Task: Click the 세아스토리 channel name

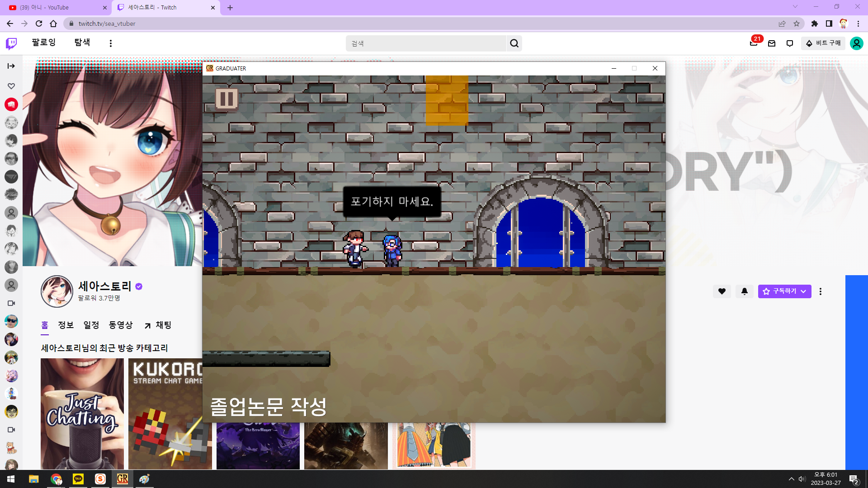Action: click(105, 286)
